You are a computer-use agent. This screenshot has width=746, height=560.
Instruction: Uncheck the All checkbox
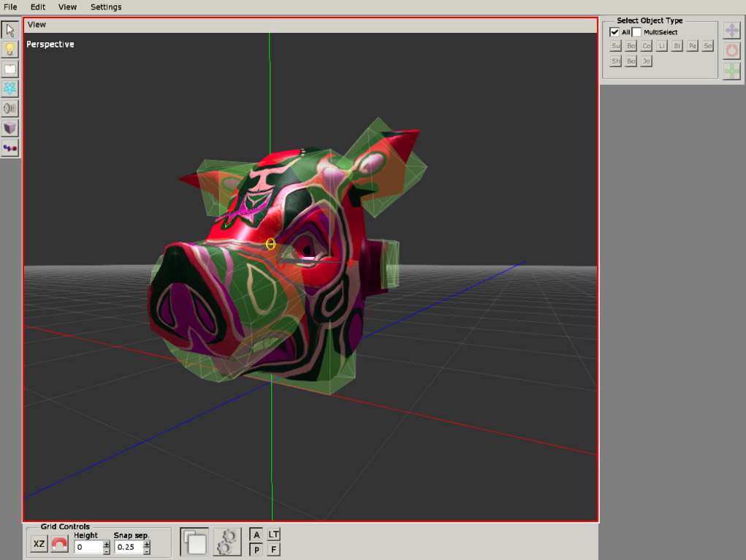[x=614, y=32]
